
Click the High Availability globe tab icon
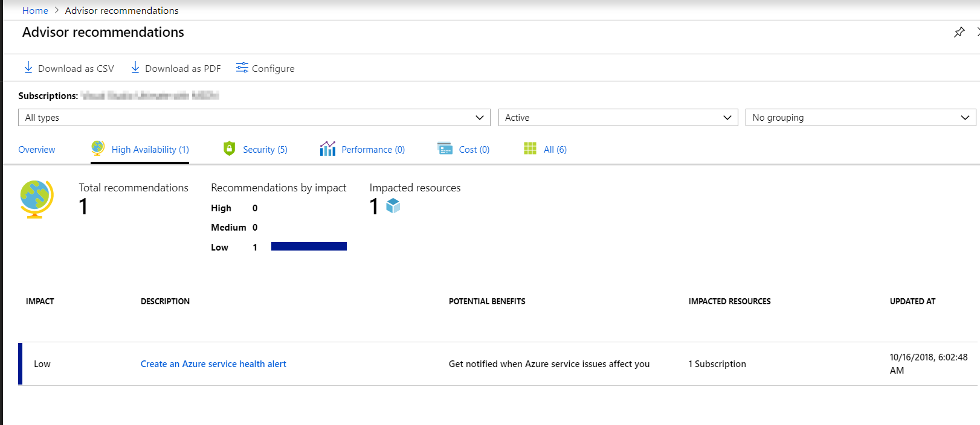click(98, 148)
